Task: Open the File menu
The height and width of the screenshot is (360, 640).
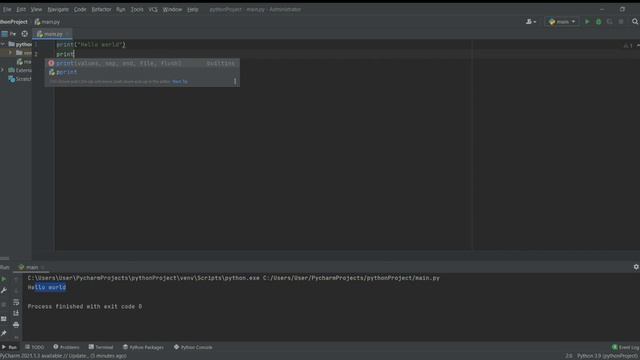Action: click(x=7, y=9)
